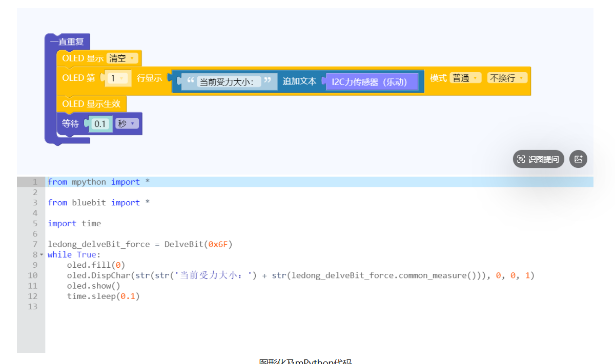
Task: Click the 0.1 wait value field
Action: coord(100,123)
